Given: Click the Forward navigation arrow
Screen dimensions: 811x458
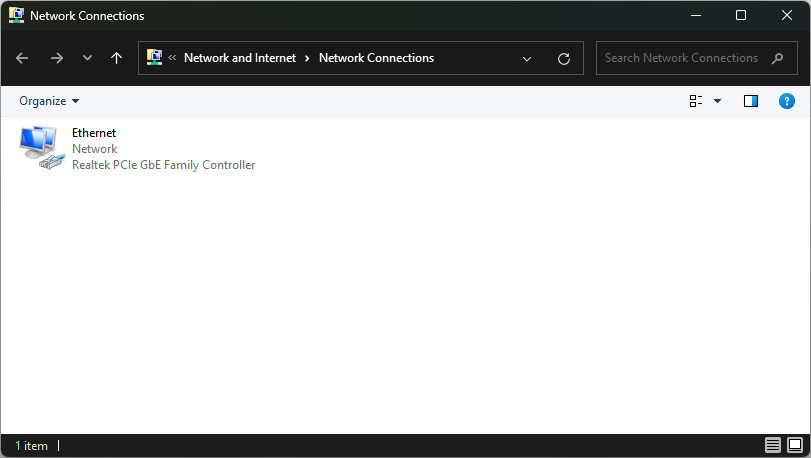Looking at the screenshot, I should 56,58.
